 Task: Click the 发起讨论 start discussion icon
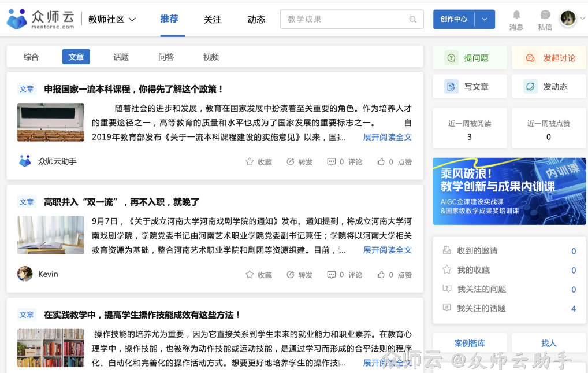click(x=530, y=57)
